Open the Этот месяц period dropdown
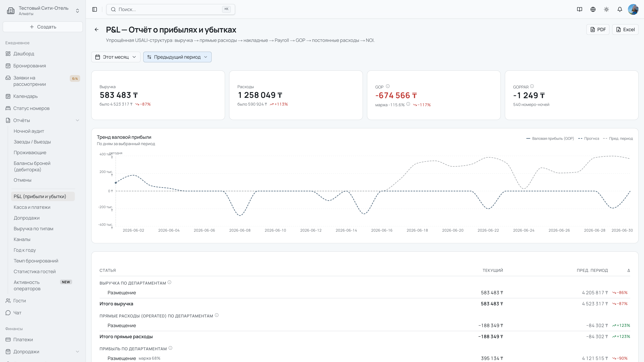Image resolution: width=644 pixels, height=362 pixels. [116, 57]
